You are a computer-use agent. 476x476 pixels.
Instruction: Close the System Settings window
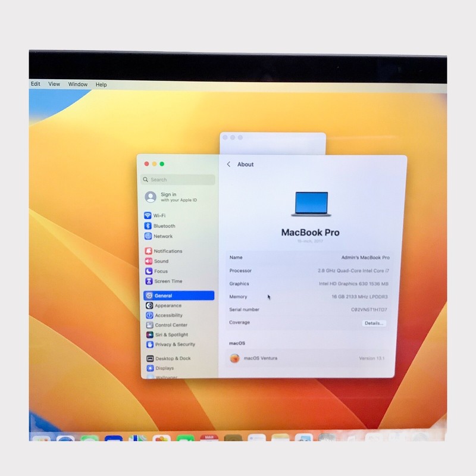146,164
